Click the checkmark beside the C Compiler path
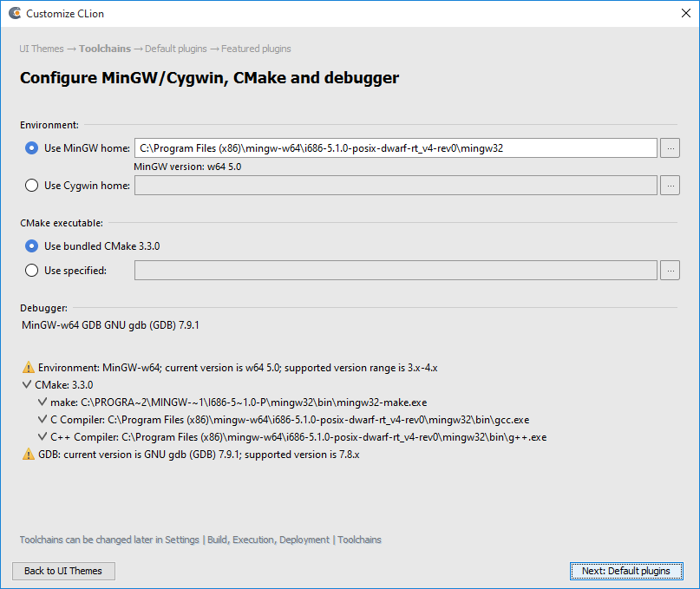 pyautogui.click(x=43, y=420)
